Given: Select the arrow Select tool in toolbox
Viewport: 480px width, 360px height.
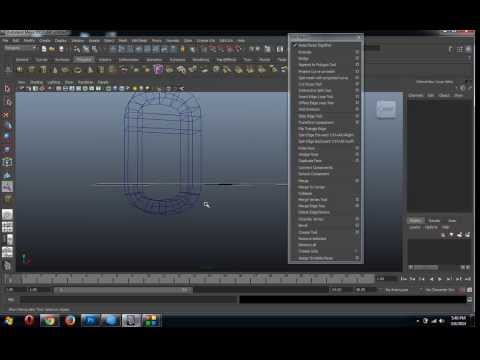Looking at the screenshot, I should pos(7,89).
